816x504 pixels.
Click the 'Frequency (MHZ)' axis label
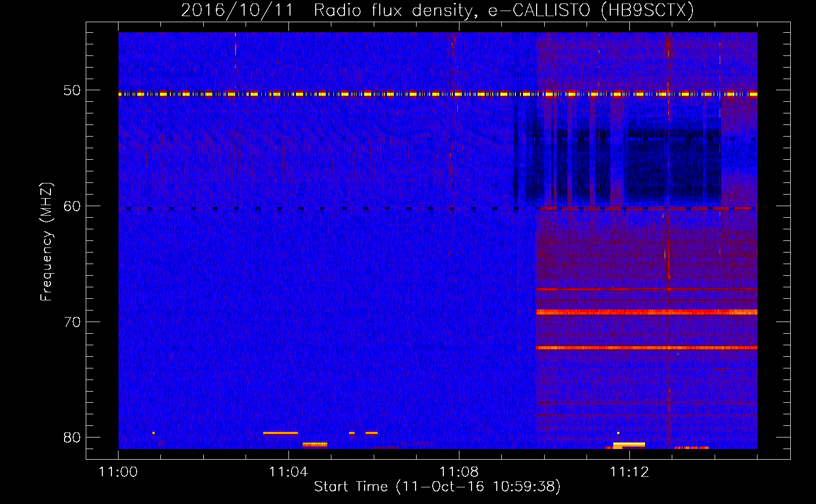tap(46, 242)
